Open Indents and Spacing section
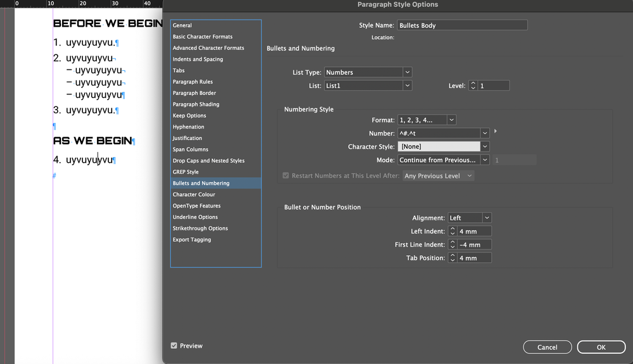Screen dimensions: 633x364 (x=215, y=59)
